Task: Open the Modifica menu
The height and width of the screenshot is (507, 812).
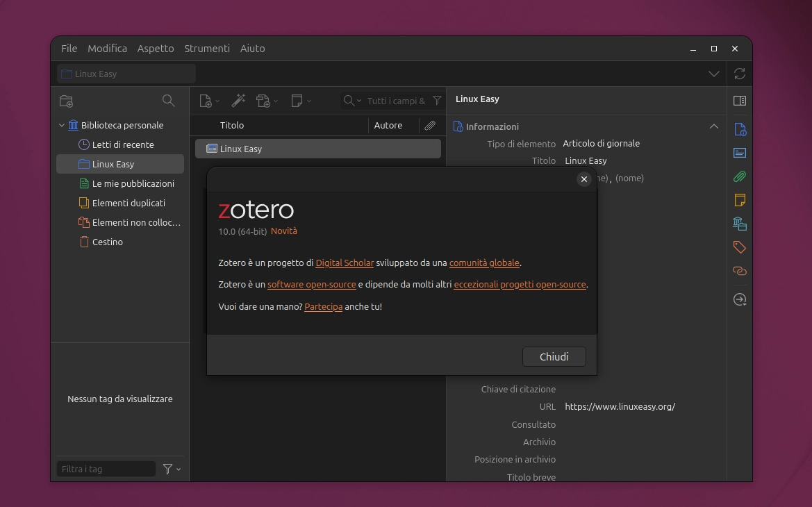Action: point(107,48)
